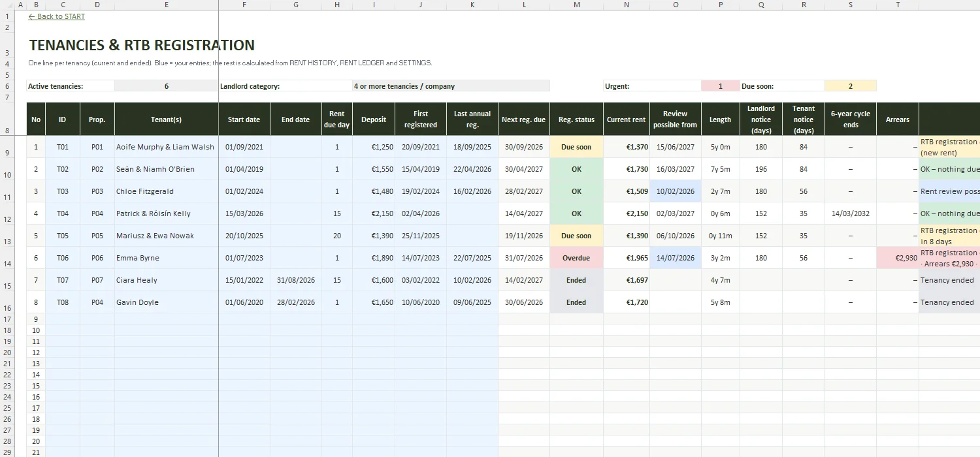This screenshot has height=457, width=980.
Task: Select the tenant notice 35 for T04
Action: coord(803,213)
